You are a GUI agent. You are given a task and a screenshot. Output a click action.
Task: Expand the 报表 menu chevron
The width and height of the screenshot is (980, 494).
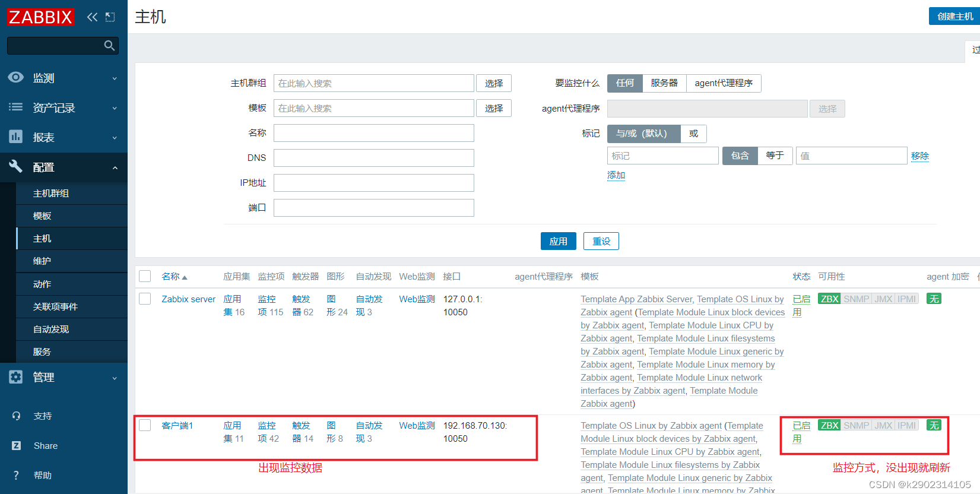(115, 138)
